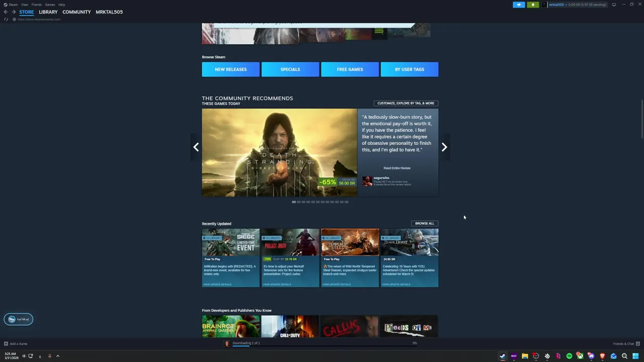Open the MRKTAL505 profile tab

(109, 12)
